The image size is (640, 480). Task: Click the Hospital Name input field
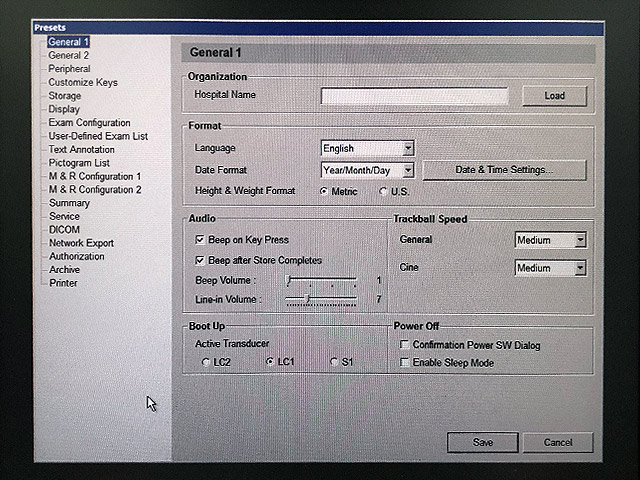click(x=414, y=96)
